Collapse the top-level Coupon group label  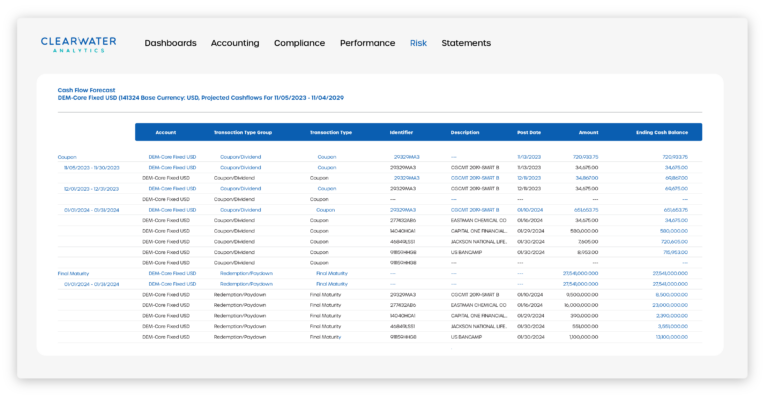67,157
